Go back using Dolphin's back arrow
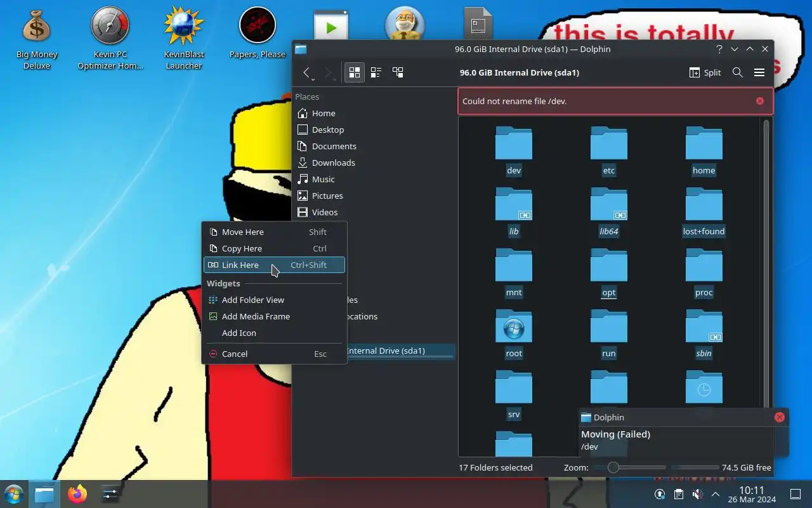 pyautogui.click(x=307, y=72)
